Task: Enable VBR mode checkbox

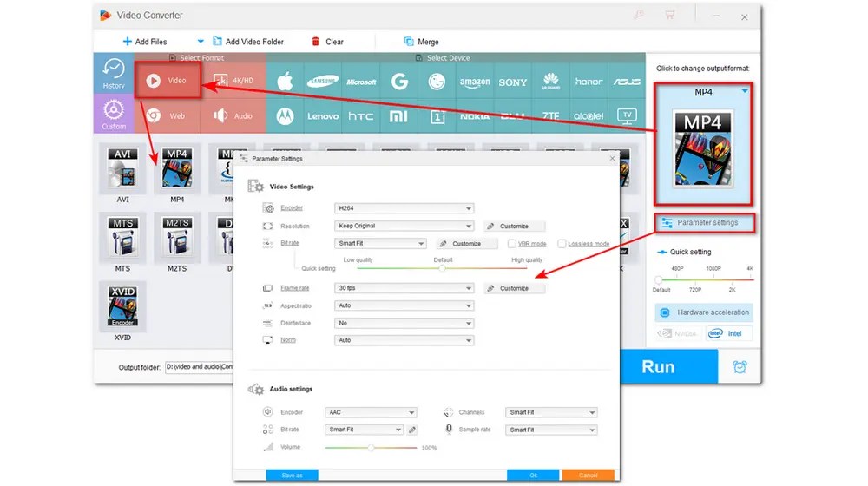Action: (511, 244)
